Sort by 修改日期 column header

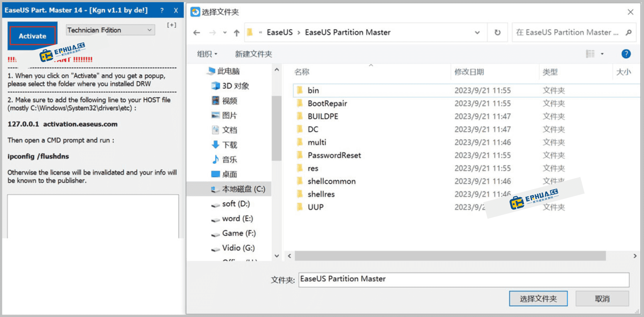469,72
